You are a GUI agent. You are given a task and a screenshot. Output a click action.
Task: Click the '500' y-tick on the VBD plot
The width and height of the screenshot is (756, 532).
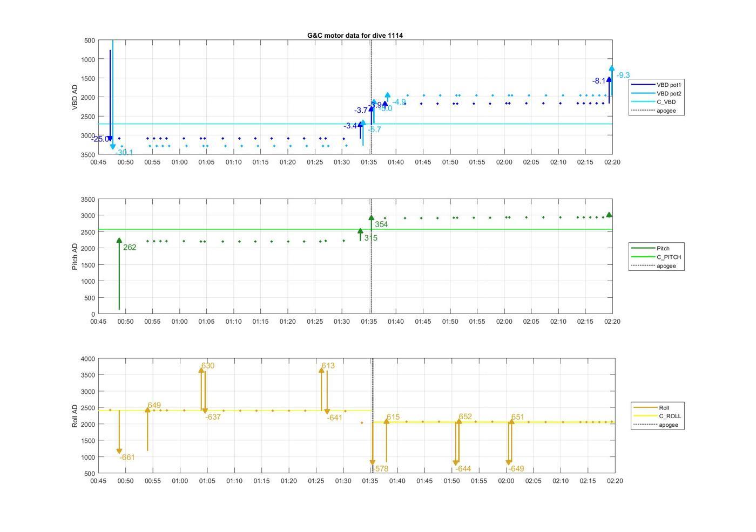tap(90, 40)
